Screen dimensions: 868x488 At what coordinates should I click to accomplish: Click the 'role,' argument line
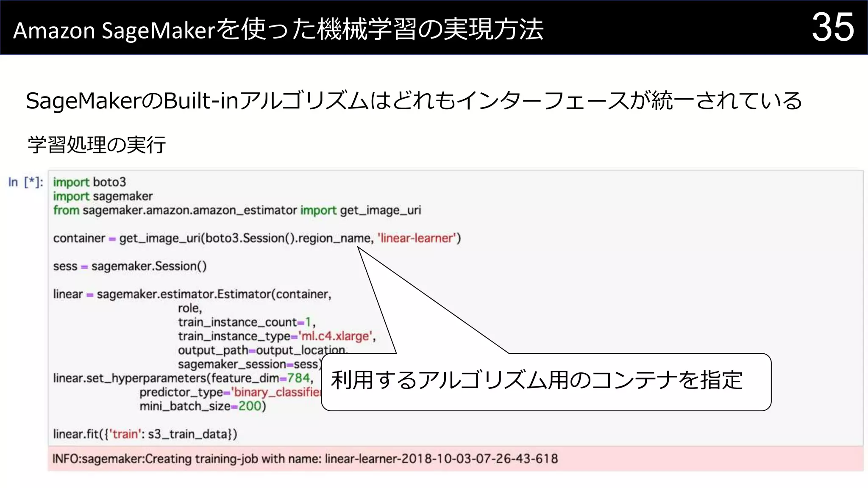190,308
